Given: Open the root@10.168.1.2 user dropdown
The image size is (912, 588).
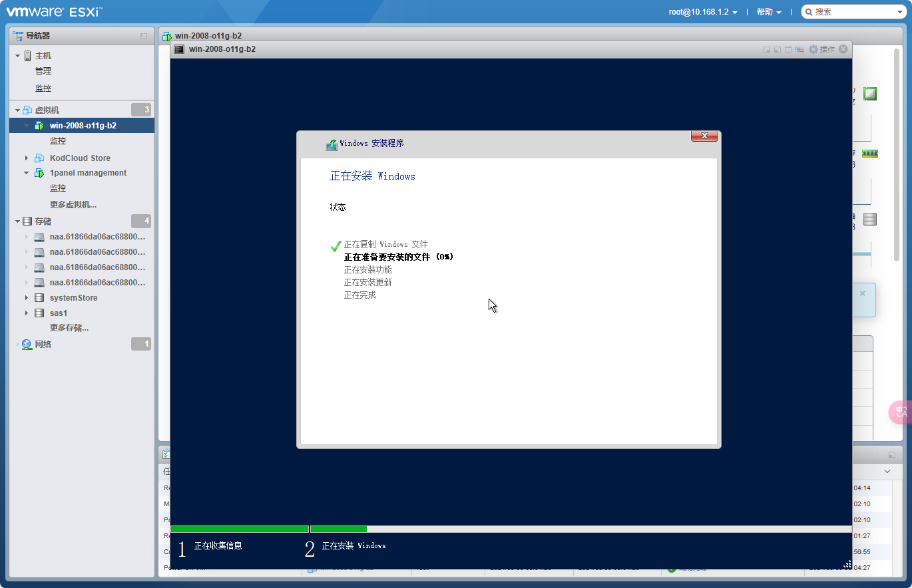Looking at the screenshot, I should click(x=703, y=12).
